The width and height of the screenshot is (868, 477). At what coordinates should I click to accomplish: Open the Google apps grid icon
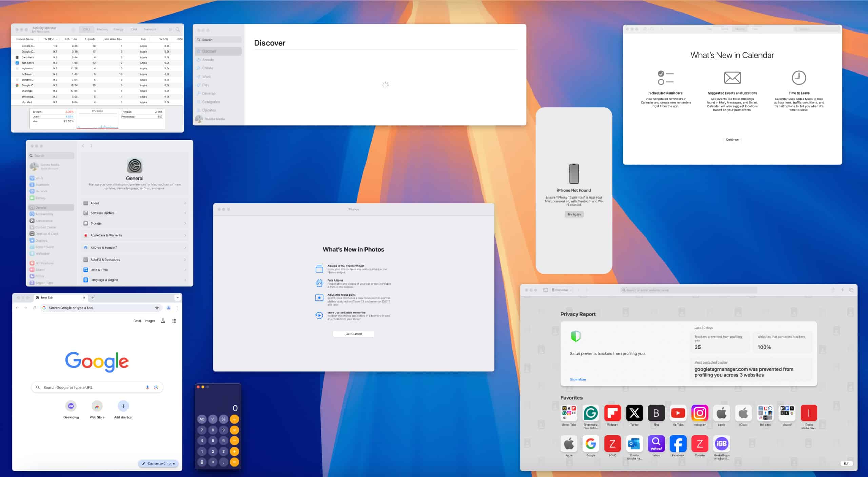point(174,321)
